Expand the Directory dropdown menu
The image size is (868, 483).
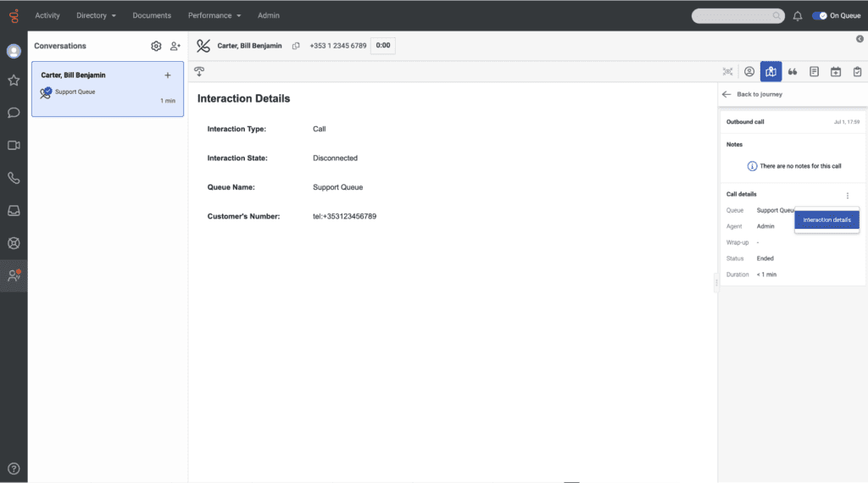(x=96, y=15)
